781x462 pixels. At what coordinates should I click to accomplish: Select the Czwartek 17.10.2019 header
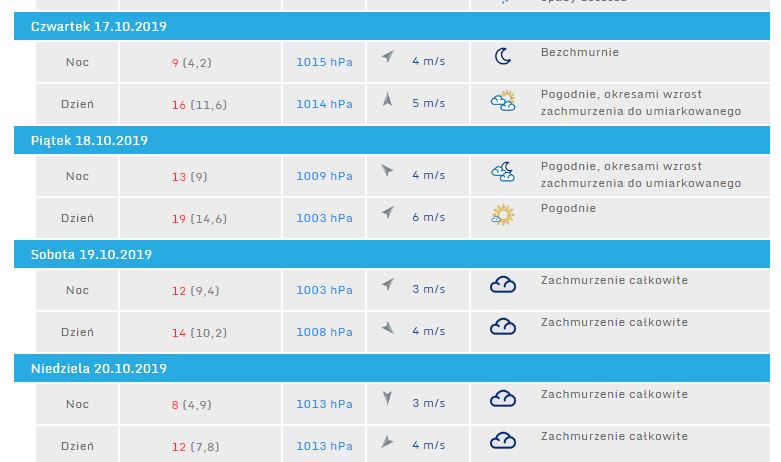[99, 26]
